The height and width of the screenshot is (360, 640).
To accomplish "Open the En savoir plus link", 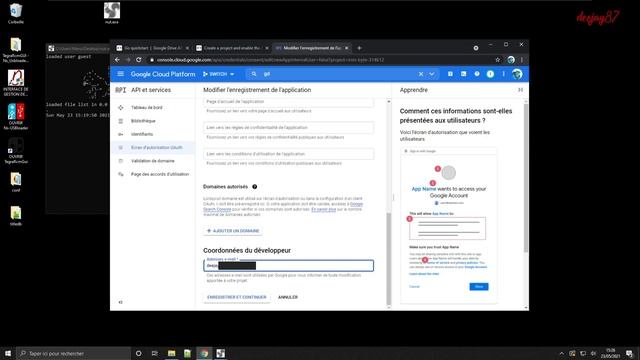I will [323, 209].
